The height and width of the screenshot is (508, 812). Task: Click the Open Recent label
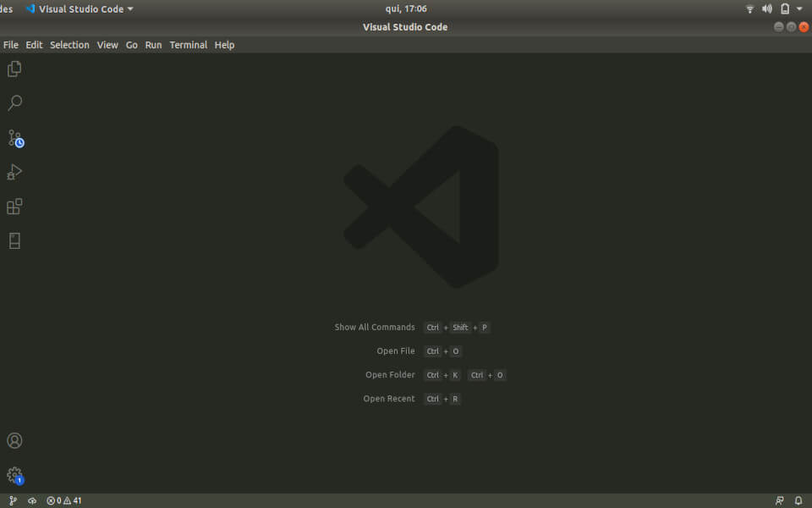pos(389,399)
